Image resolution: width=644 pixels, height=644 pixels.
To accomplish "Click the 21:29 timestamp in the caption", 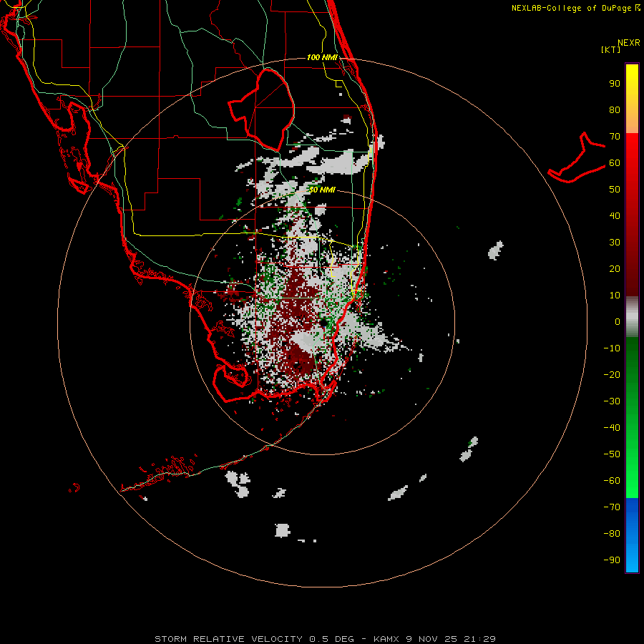I will click(x=479, y=639).
